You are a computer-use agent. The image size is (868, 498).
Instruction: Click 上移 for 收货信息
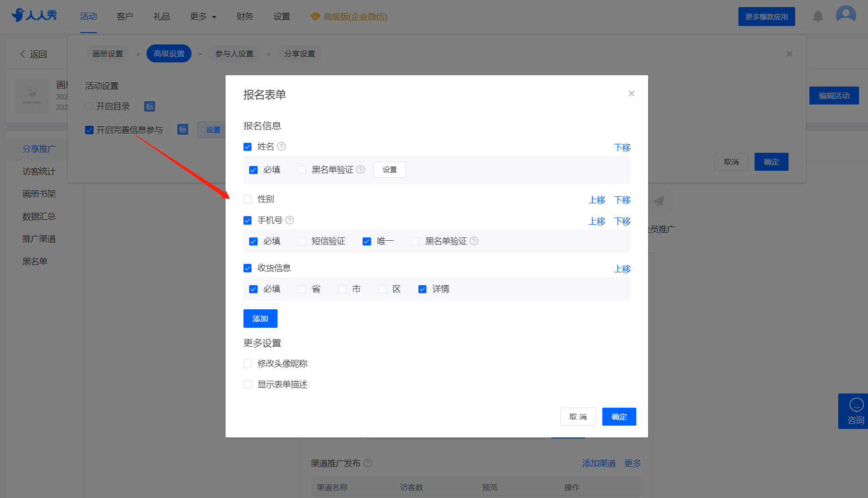point(622,269)
